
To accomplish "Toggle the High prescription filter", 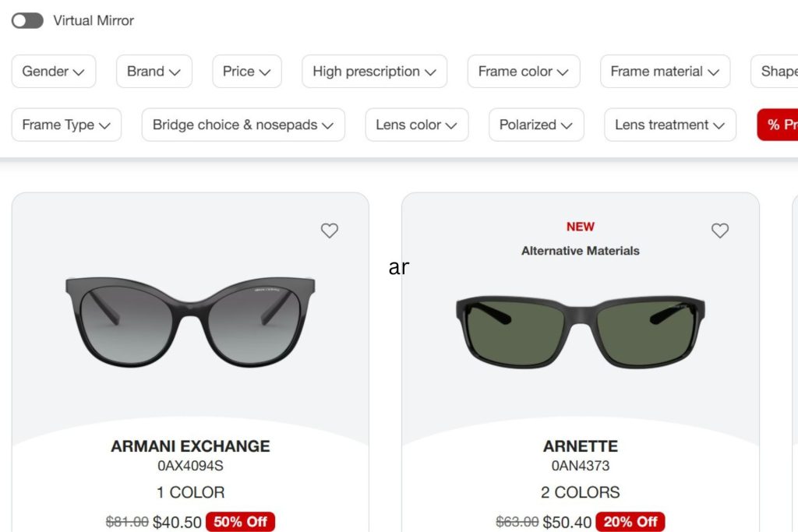I will tap(374, 71).
